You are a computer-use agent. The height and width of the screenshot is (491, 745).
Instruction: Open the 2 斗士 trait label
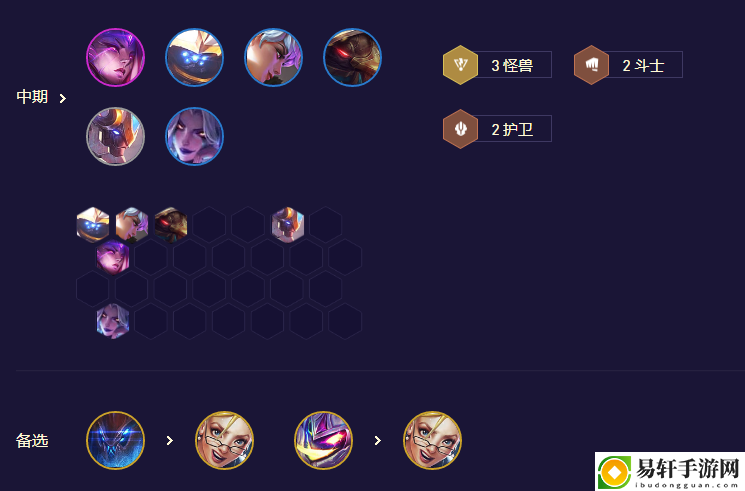click(x=643, y=65)
